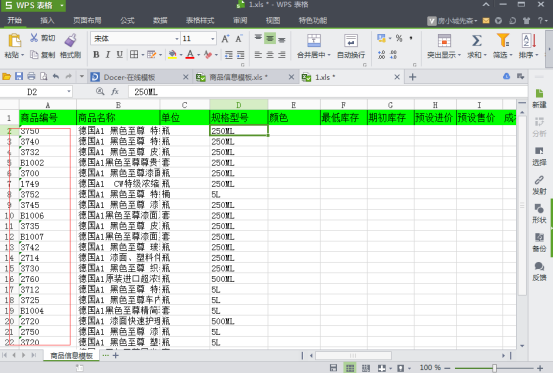Image resolution: width=553 pixels, height=373 pixels.
Task: Toggle middle vertical alignment
Action: [270, 38]
